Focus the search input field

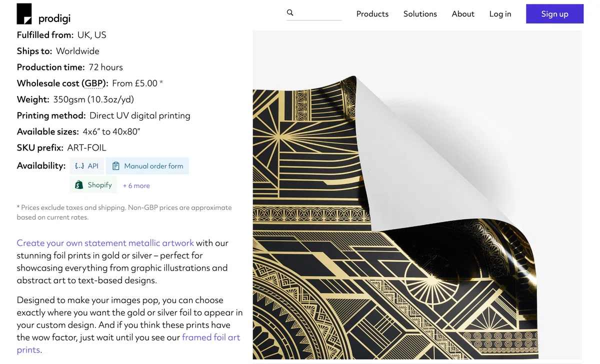tap(317, 13)
